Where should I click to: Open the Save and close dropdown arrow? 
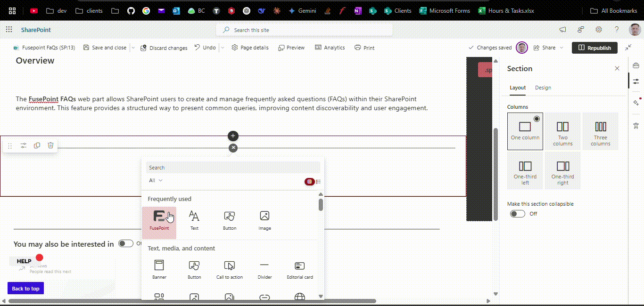point(133,48)
